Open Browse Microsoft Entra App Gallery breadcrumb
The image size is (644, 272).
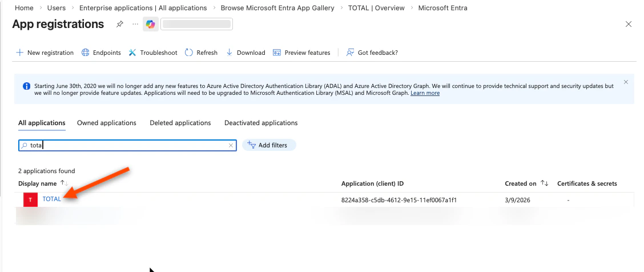[x=277, y=8]
